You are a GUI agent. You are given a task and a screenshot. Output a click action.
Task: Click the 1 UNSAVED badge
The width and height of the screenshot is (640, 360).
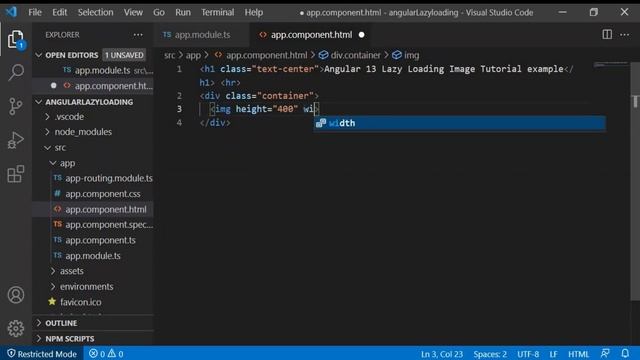click(124, 55)
